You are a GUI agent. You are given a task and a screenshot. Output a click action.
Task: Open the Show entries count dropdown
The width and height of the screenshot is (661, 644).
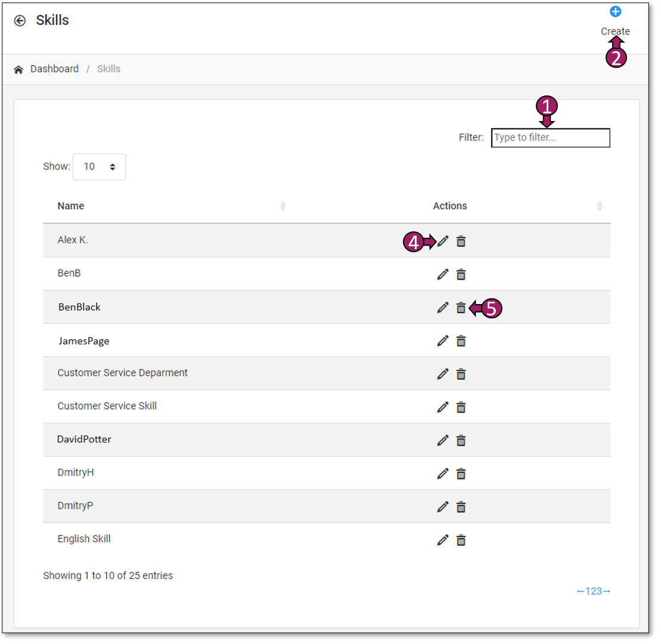99,167
